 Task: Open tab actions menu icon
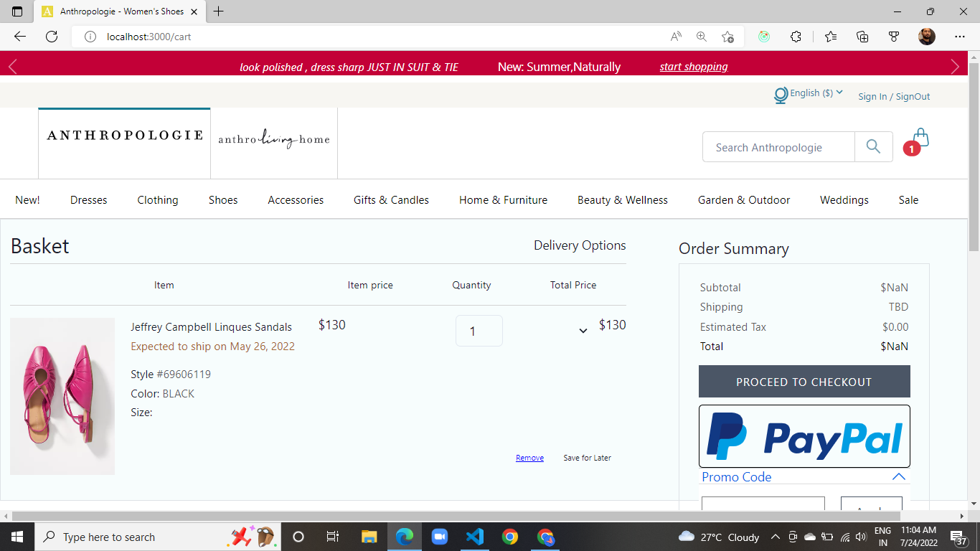(17, 11)
